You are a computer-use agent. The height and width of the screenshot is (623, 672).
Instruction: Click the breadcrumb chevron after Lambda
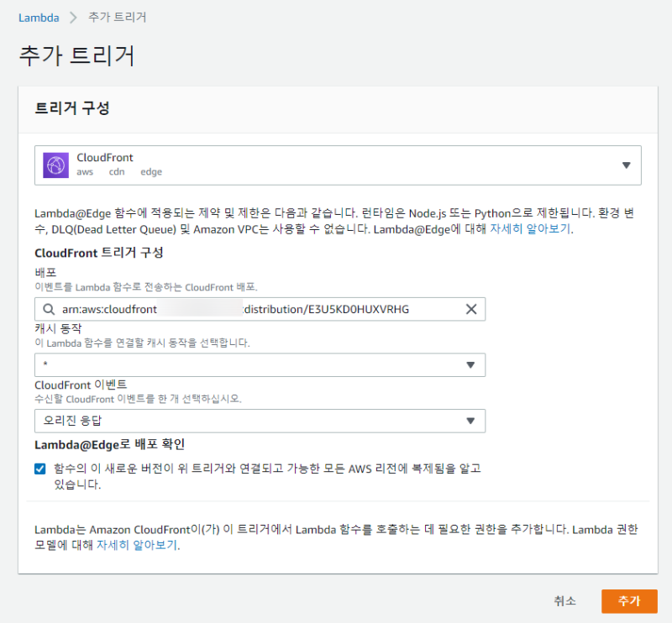[72, 18]
